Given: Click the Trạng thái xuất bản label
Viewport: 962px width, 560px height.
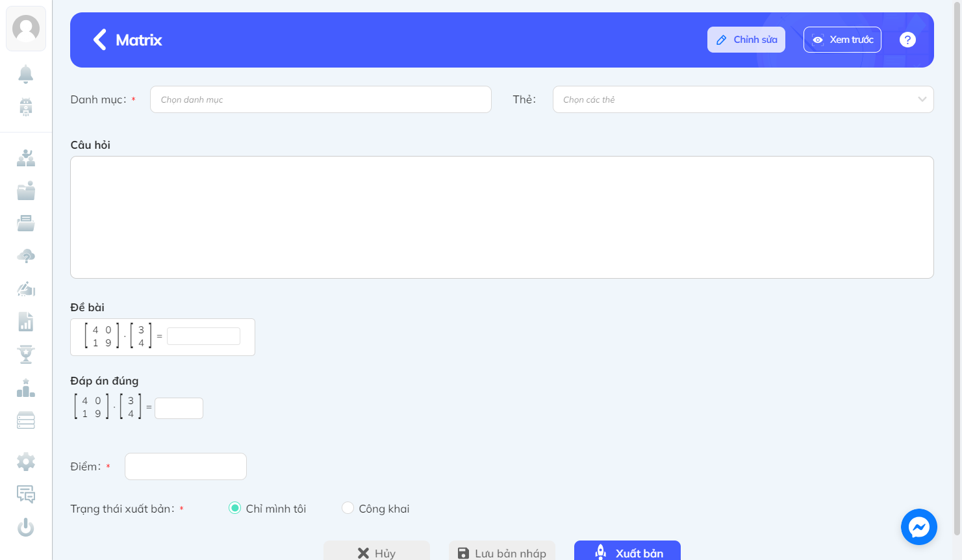Looking at the screenshot, I should click(122, 509).
